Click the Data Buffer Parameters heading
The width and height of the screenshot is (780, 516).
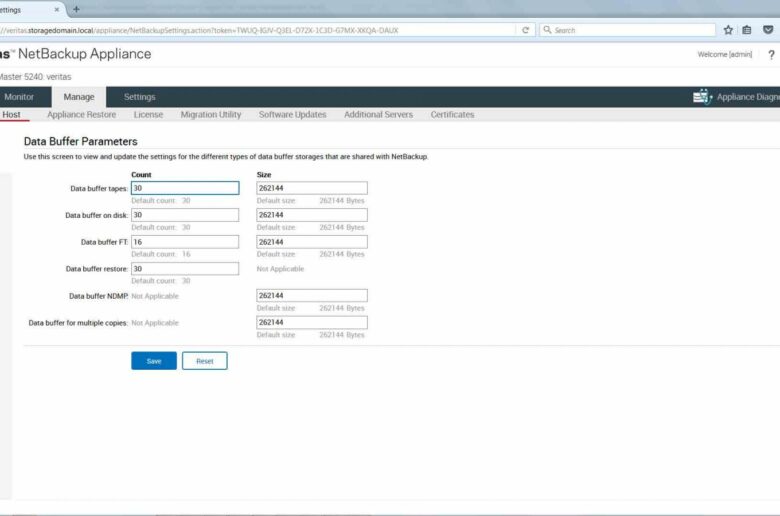(81, 141)
